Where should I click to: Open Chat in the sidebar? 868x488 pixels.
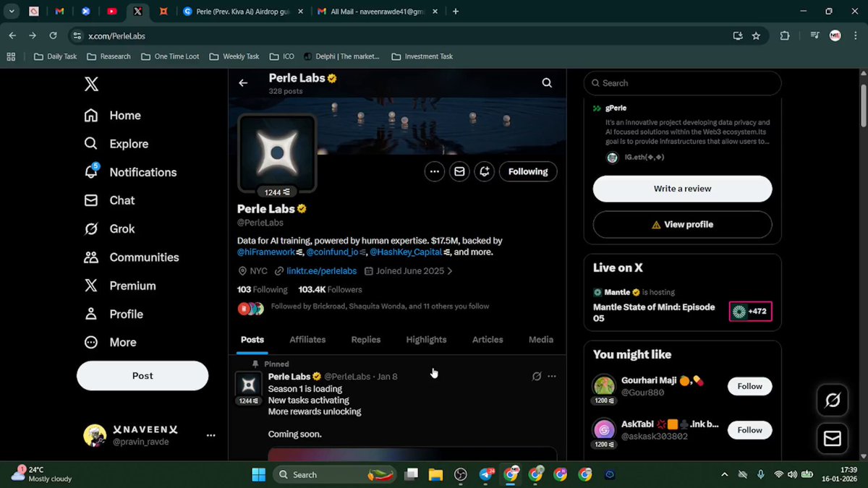[109, 200]
